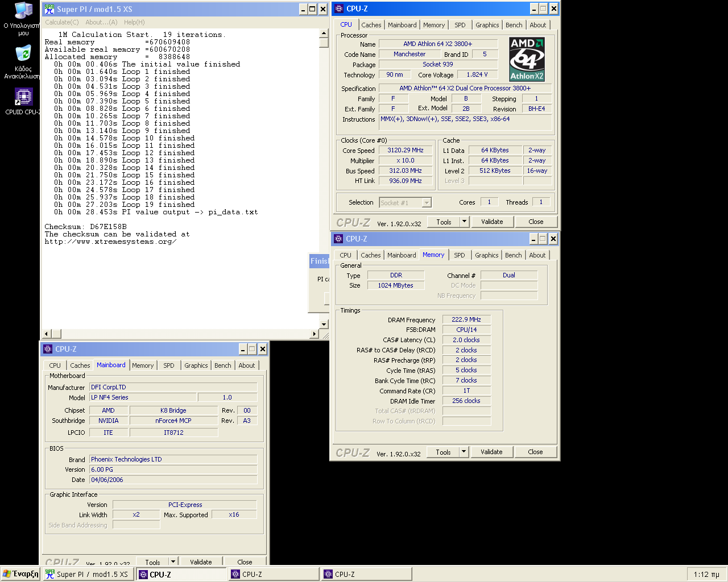This screenshot has width=728, height=582.
Task: Maximize the Super PI window
Action: [x=312, y=9]
